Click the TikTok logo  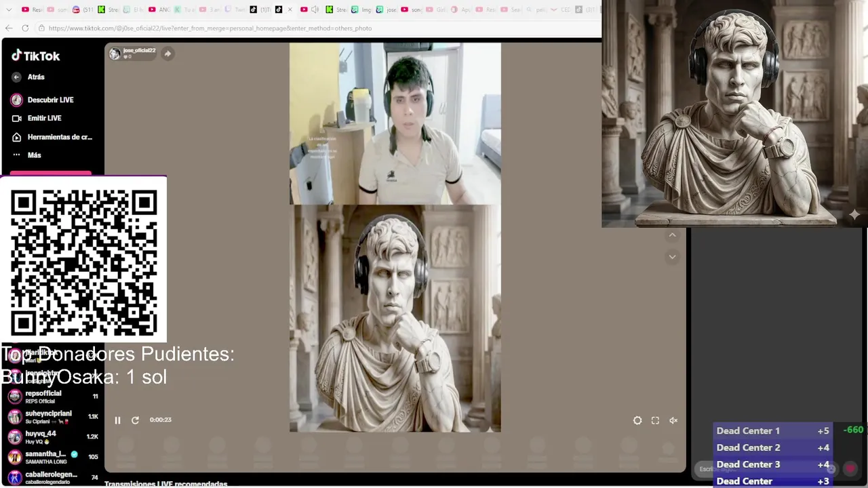35,56
